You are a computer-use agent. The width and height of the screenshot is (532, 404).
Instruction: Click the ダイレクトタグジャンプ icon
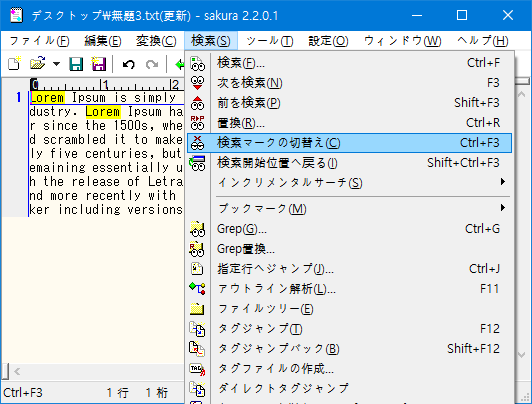[197, 389]
